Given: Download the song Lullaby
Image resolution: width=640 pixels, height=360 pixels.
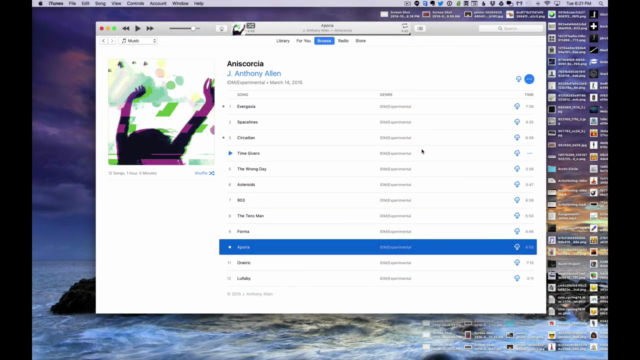Looking at the screenshot, I should point(517,278).
